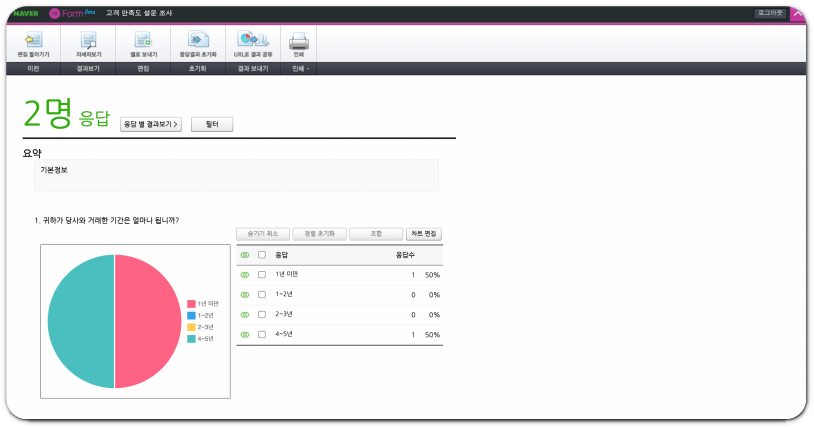This screenshot has width=814, height=427.
Task: Click 50% value in 1년 미만 row
Action: [x=432, y=275]
